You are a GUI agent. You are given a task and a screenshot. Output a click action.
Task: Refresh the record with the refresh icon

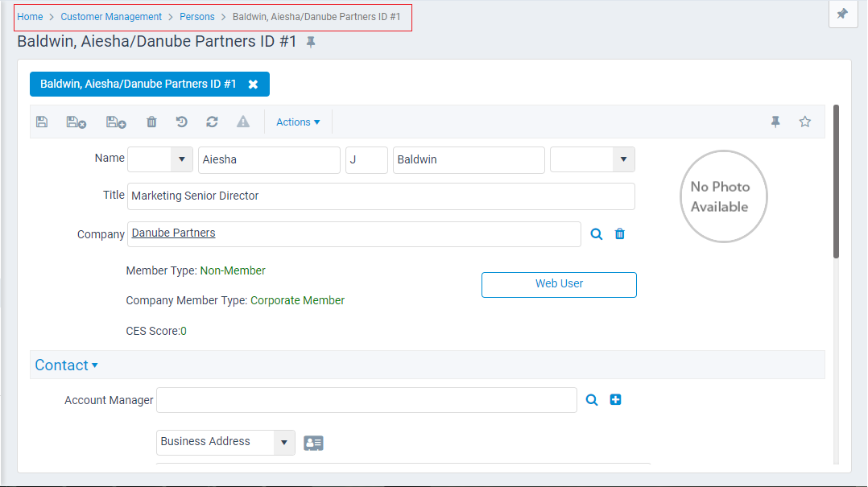coord(212,122)
